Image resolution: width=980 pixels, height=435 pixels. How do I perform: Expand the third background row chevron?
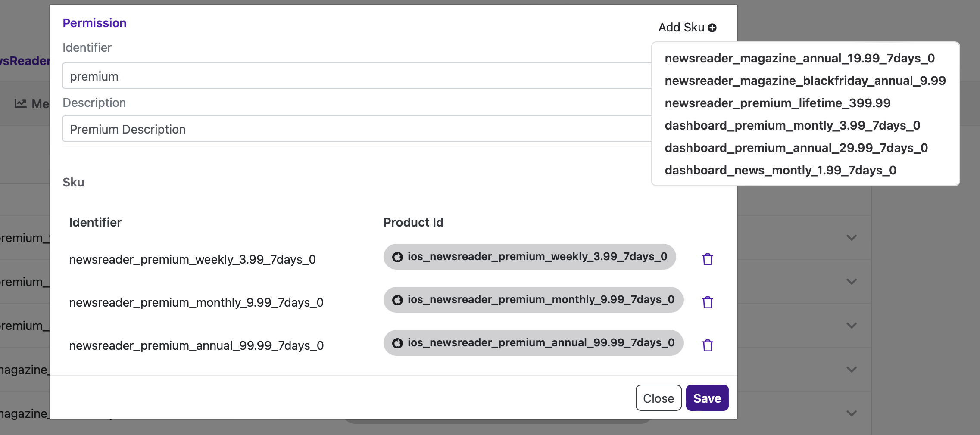[851, 326]
